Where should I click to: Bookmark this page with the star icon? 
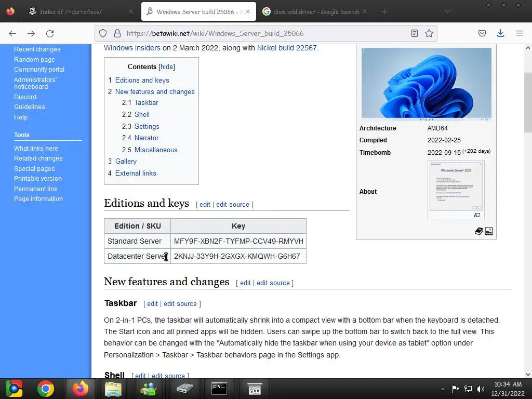[429, 33]
